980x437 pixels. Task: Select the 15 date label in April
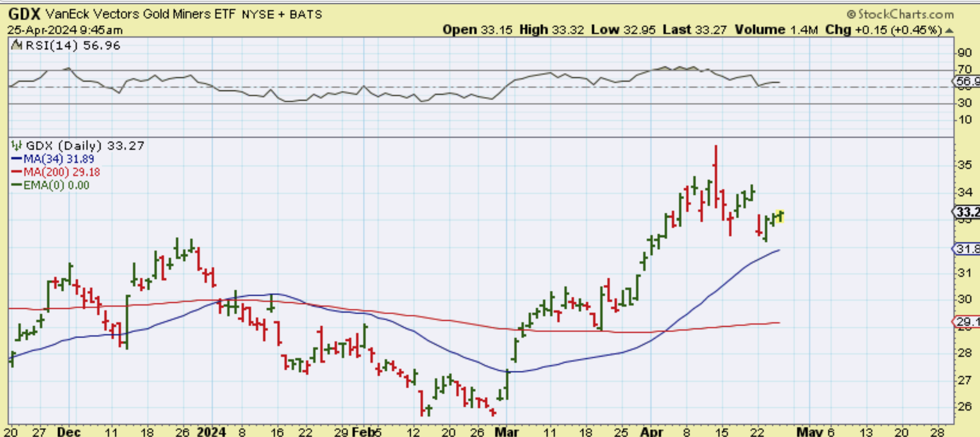point(721,432)
